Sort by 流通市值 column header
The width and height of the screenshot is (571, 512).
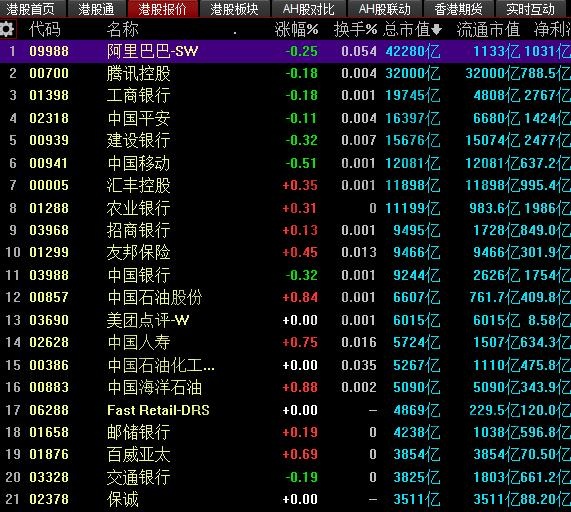coord(488,29)
